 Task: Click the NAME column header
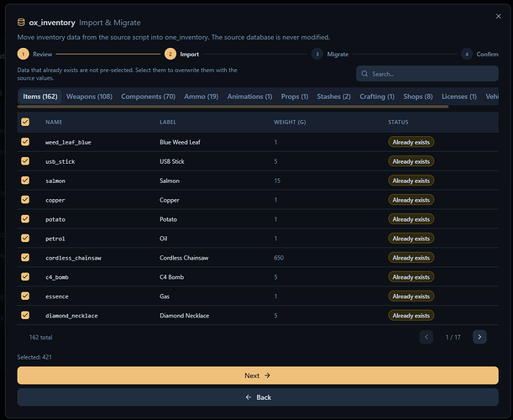click(54, 122)
